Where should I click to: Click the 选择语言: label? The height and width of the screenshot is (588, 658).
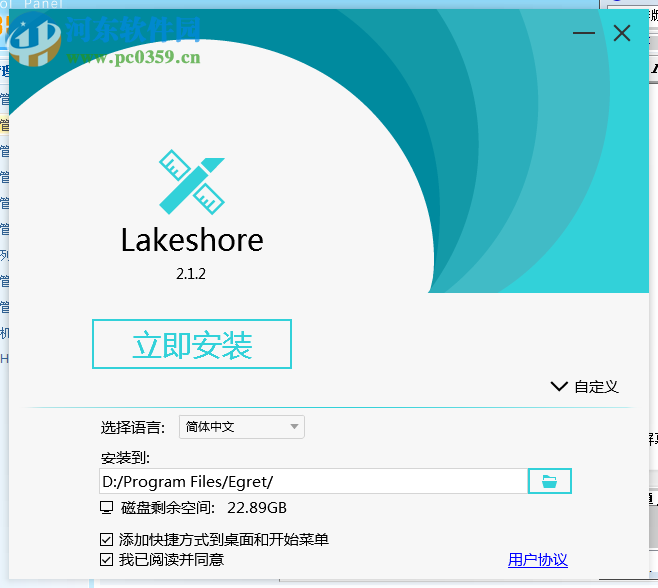pos(133,427)
